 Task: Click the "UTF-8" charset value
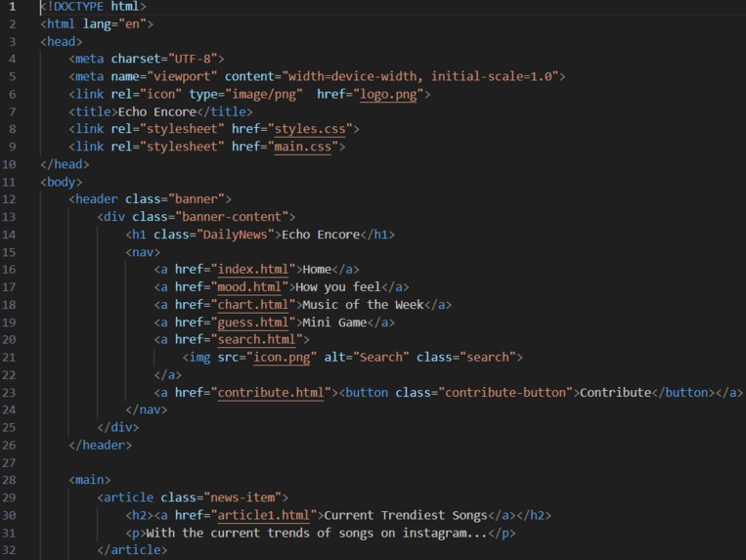pos(193,59)
